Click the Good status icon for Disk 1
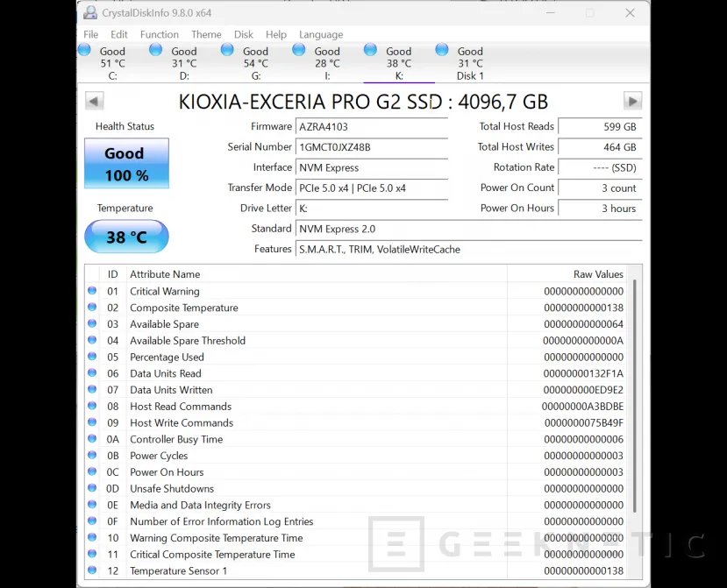The height and width of the screenshot is (588, 727). tap(440, 51)
